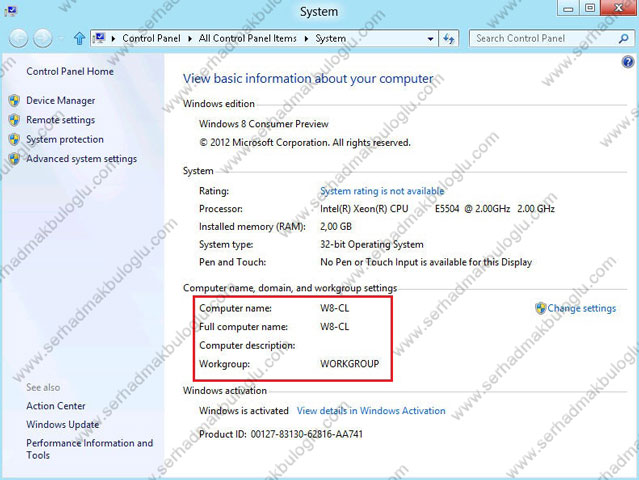Click the shield icon beside Device Manager

point(14,100)
